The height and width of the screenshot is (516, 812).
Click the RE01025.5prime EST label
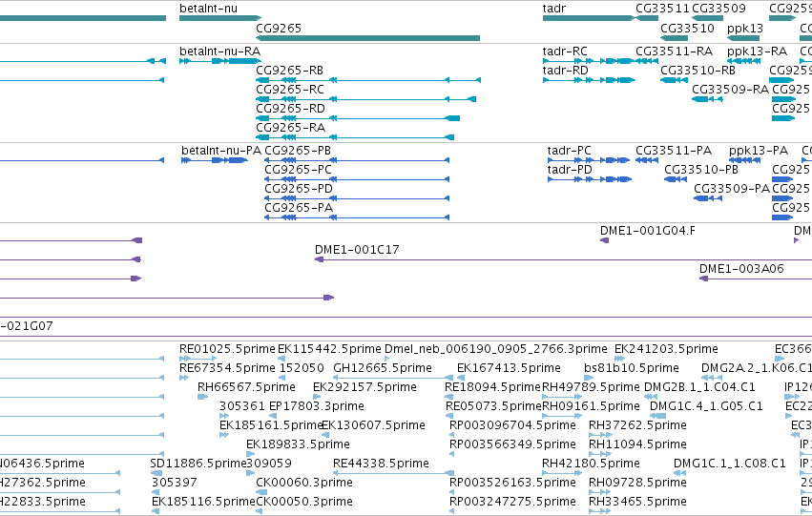tap(227, 349)
